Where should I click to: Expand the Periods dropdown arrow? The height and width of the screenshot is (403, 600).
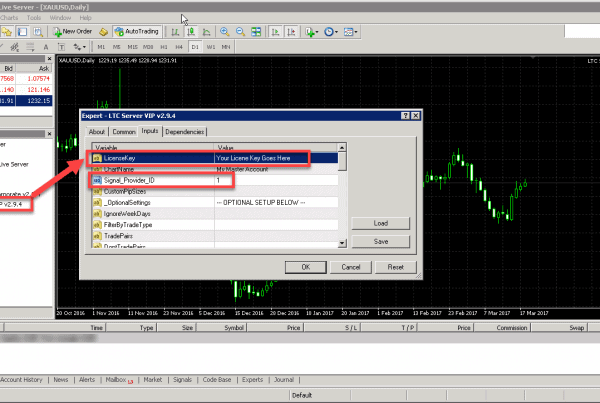pos(336,32)
